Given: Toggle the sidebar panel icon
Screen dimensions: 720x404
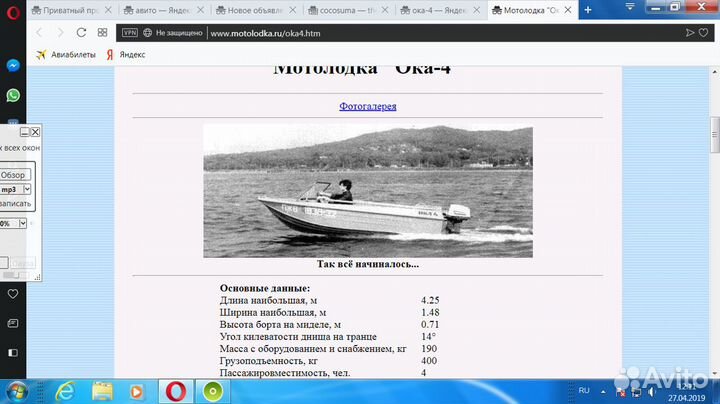Looking at the screenshot, I should (x=13, y=353).
